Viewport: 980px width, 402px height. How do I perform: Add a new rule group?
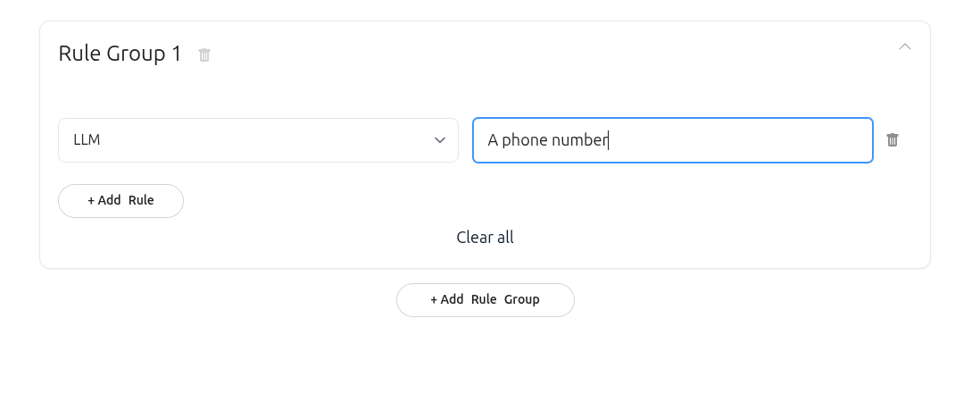pyautogui.click(x=485, y=299)
